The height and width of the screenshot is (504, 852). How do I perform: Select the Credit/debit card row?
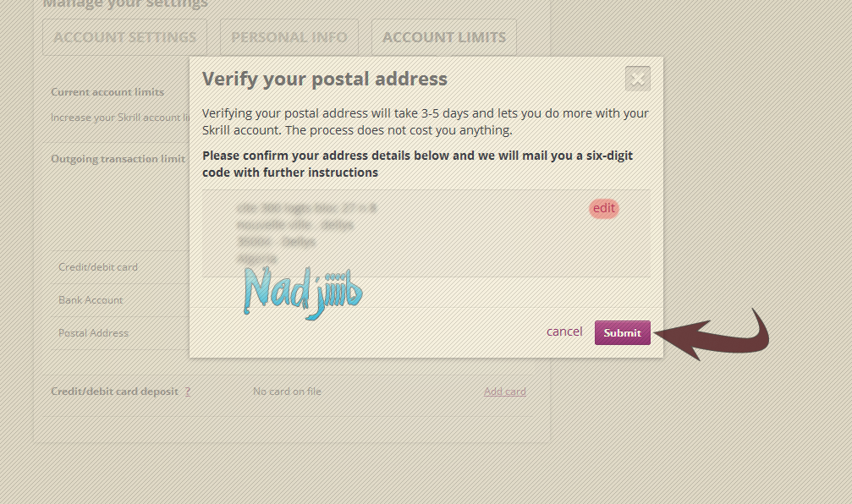[98, 267]
